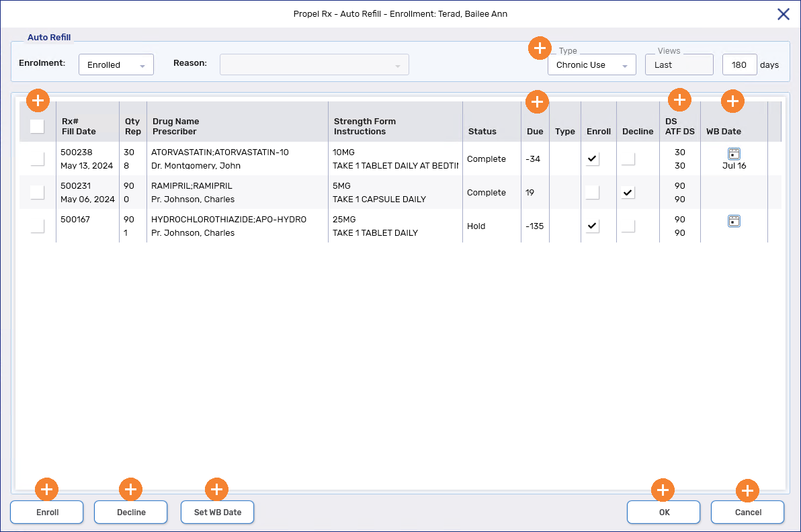Screen dimensions: 801x532
Task: Check the select-all checkbox in the table header
Action: coord(37,126)
